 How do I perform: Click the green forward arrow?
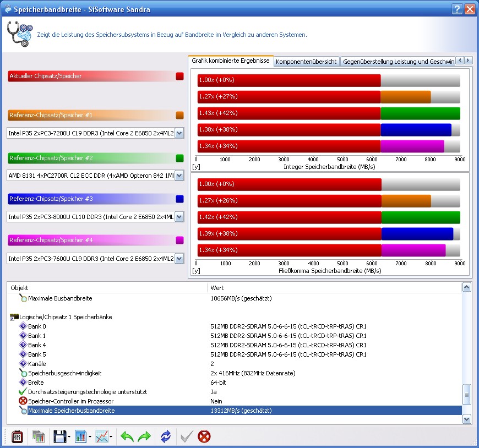(144, 436)
